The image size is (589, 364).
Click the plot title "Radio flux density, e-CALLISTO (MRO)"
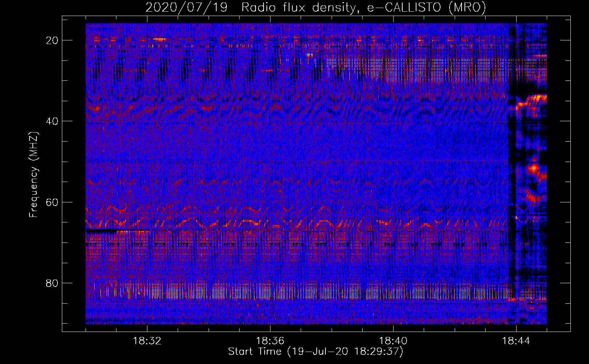[x=364, y=7]
